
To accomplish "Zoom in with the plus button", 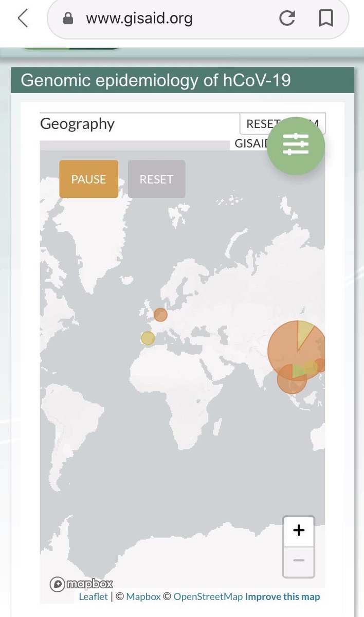I will point(299,530).
